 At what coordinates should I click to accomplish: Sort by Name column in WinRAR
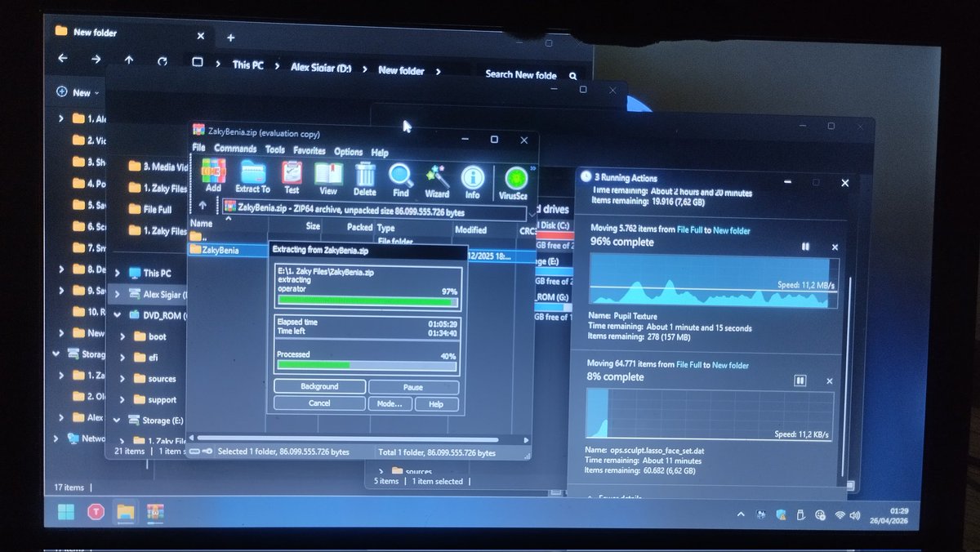point(201,223)
